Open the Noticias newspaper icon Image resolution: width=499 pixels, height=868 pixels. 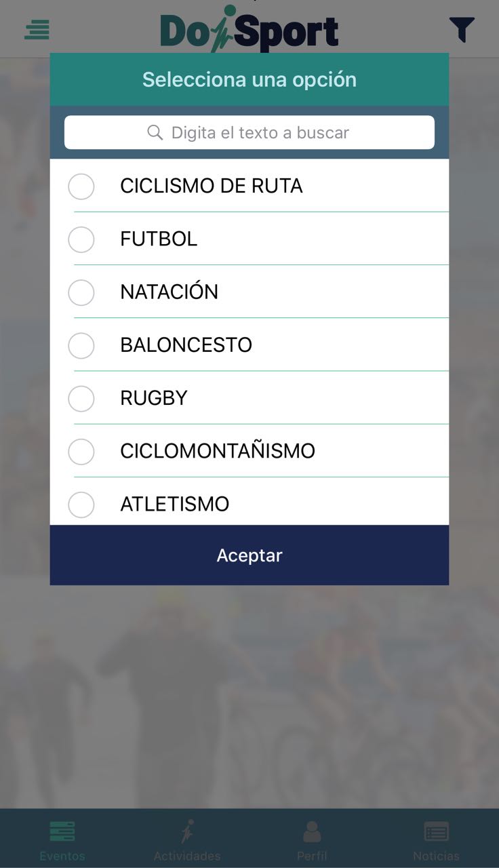coord(437,831)
